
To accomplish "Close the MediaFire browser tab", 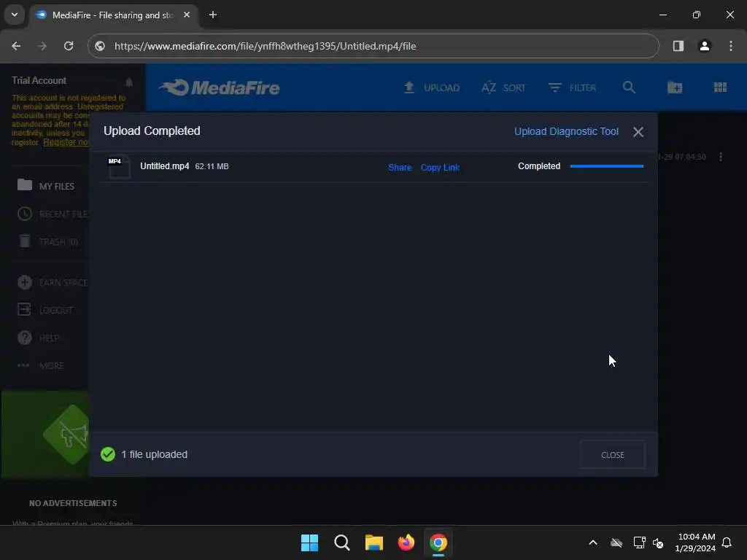I will tap(187, 15).
